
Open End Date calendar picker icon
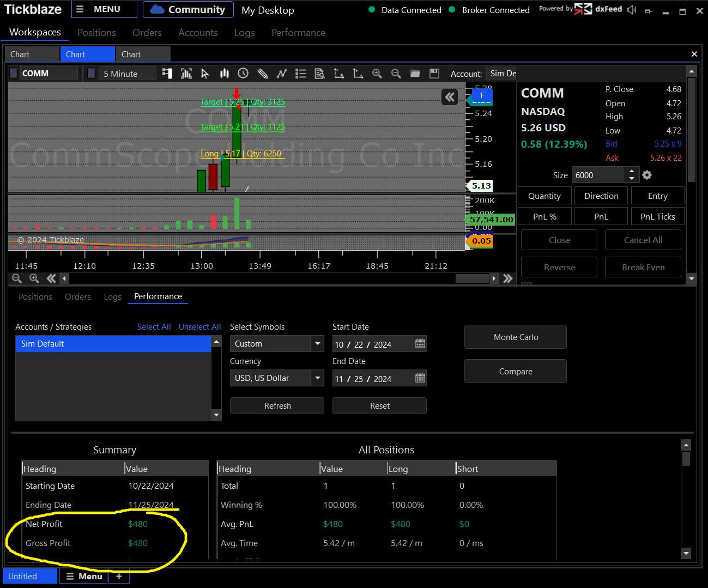click(420, 378)
